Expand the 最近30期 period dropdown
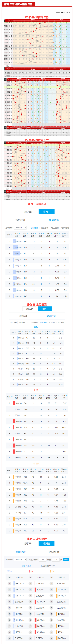This screenshot has width=74, height=644. pyautogui.click(x=21, y=560)
